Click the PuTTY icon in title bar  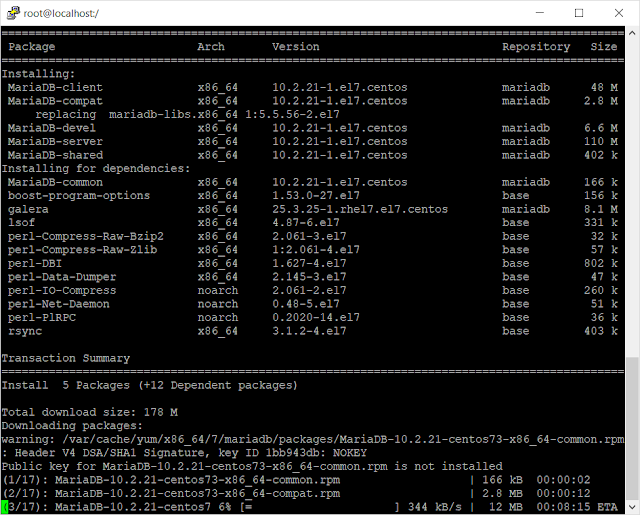(13, 13)
